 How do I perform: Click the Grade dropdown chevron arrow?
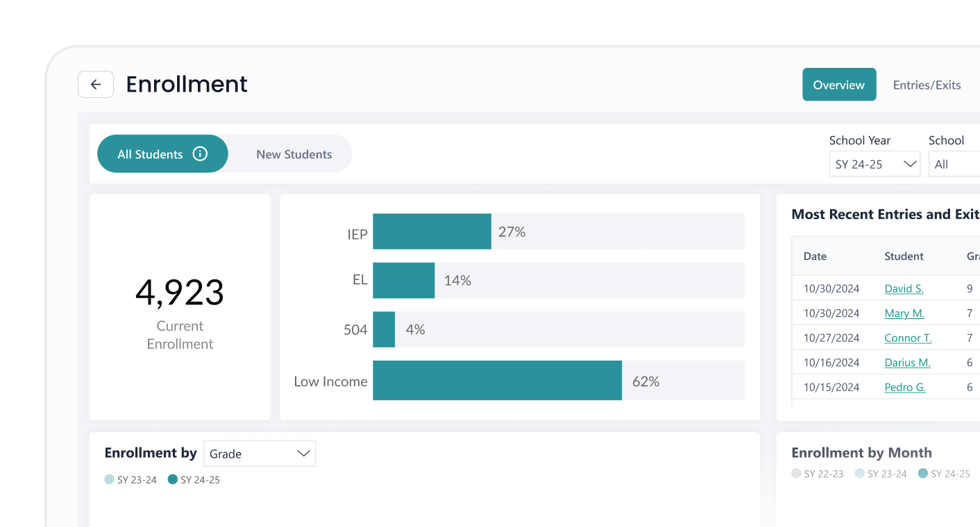click(303, 453)
